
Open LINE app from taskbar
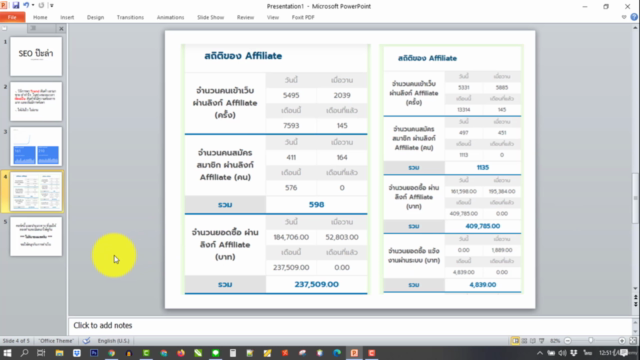point(216,353)
